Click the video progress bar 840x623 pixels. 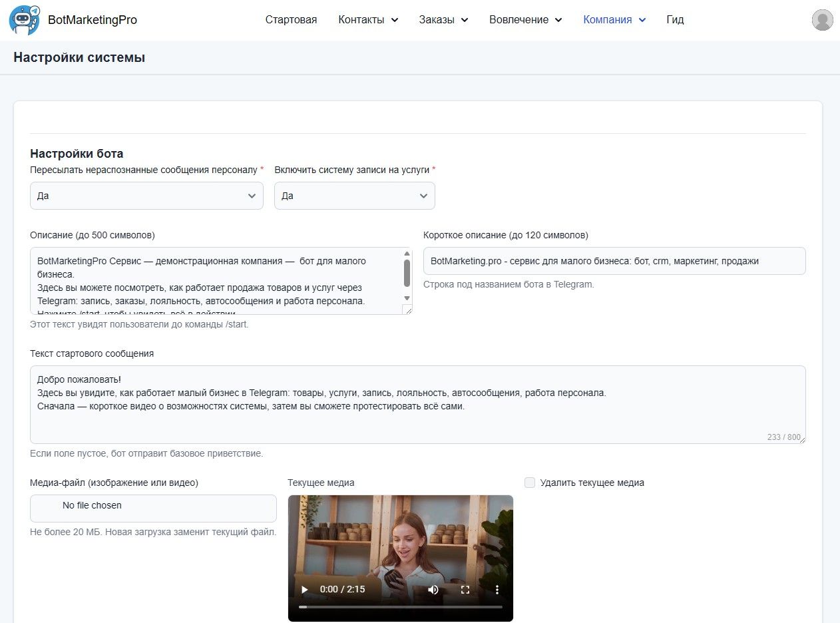[401, 606]
